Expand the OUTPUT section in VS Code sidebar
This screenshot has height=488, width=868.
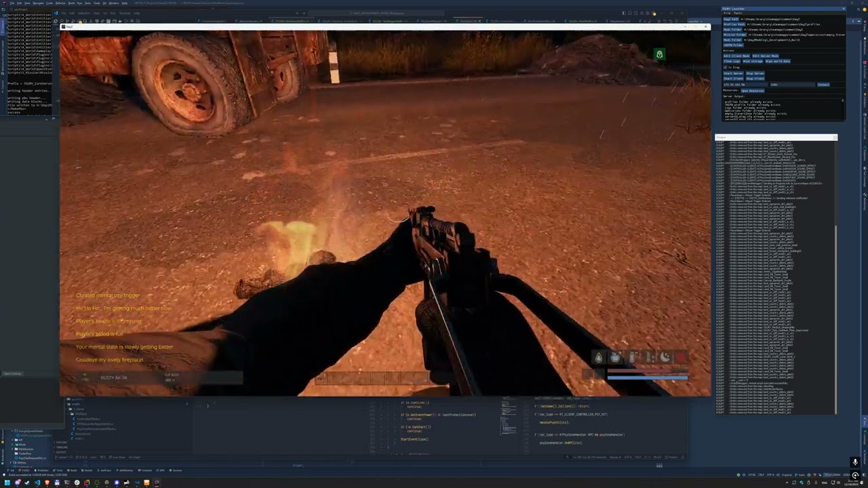(x=61, y=452)
